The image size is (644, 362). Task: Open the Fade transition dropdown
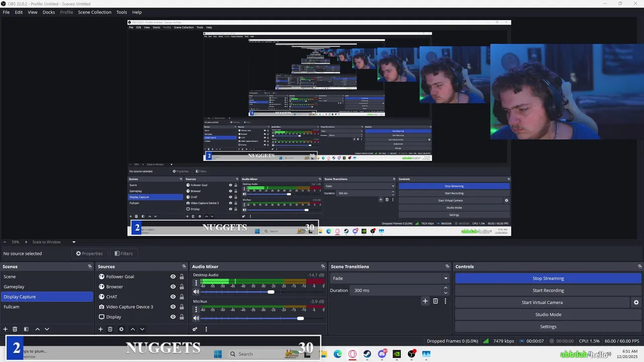[x=389, y=278]
